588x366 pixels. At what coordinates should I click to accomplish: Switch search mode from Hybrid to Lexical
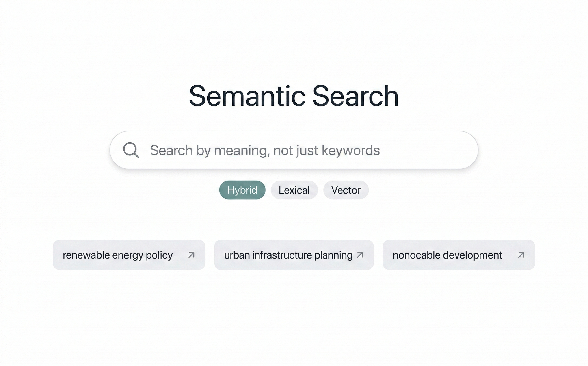click(294, 190)
